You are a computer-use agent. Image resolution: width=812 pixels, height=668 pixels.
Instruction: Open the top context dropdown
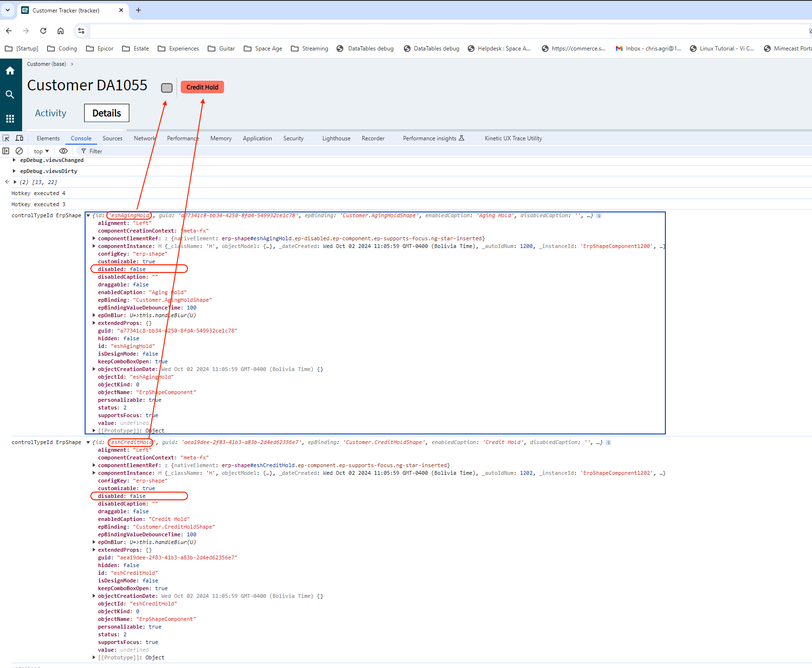tap(41, 151)
